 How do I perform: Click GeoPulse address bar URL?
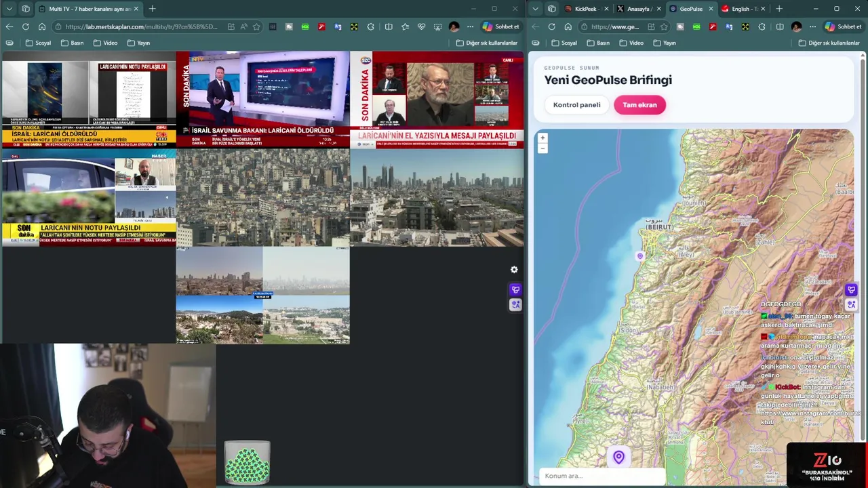click(x=614, y=26)
